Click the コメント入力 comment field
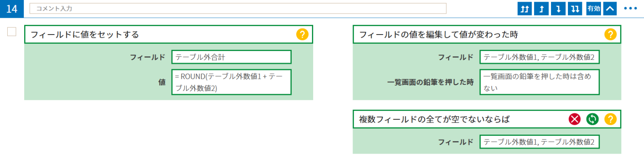This screenshot has height=160, width=644. tap(238, 8)
